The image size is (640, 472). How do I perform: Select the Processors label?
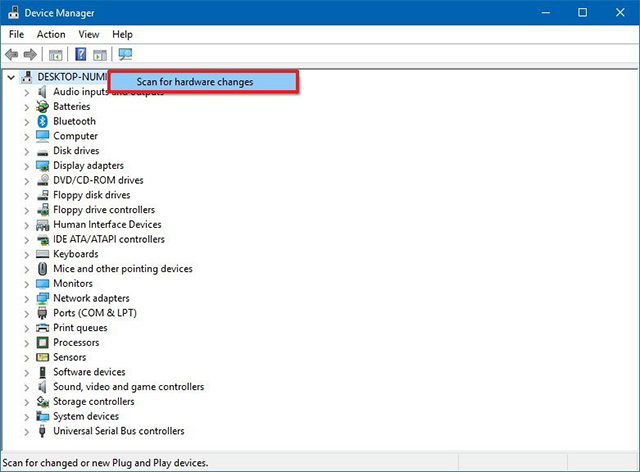76,343
